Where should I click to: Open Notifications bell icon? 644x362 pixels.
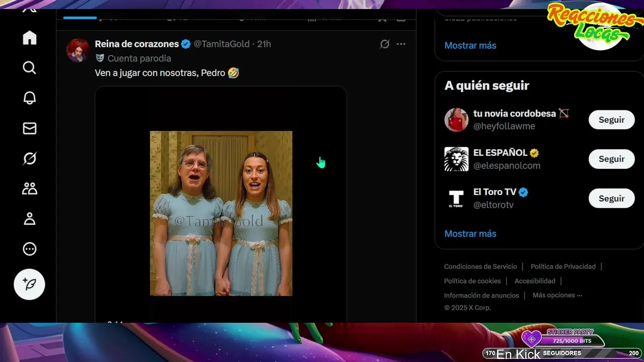[30, 98]
